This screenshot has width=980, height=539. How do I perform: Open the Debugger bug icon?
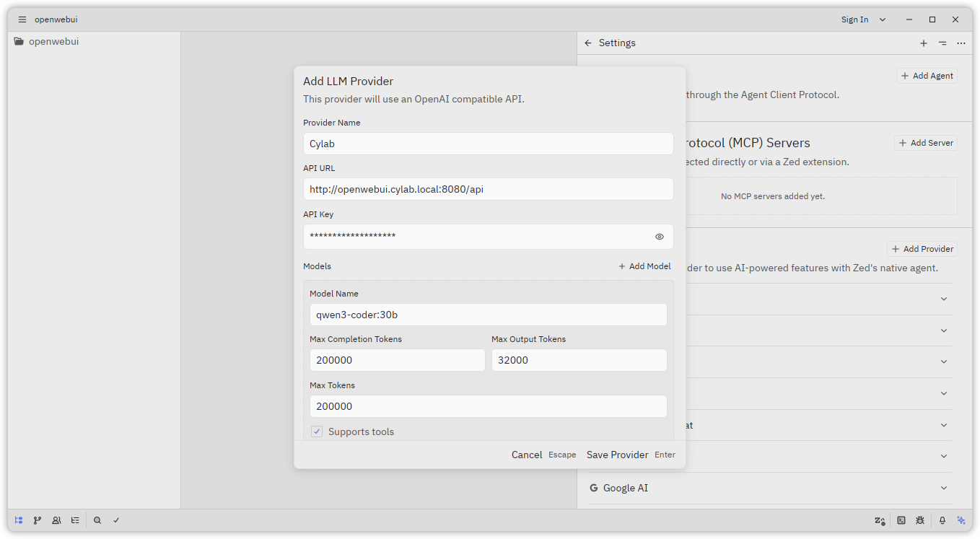(920, 520)
